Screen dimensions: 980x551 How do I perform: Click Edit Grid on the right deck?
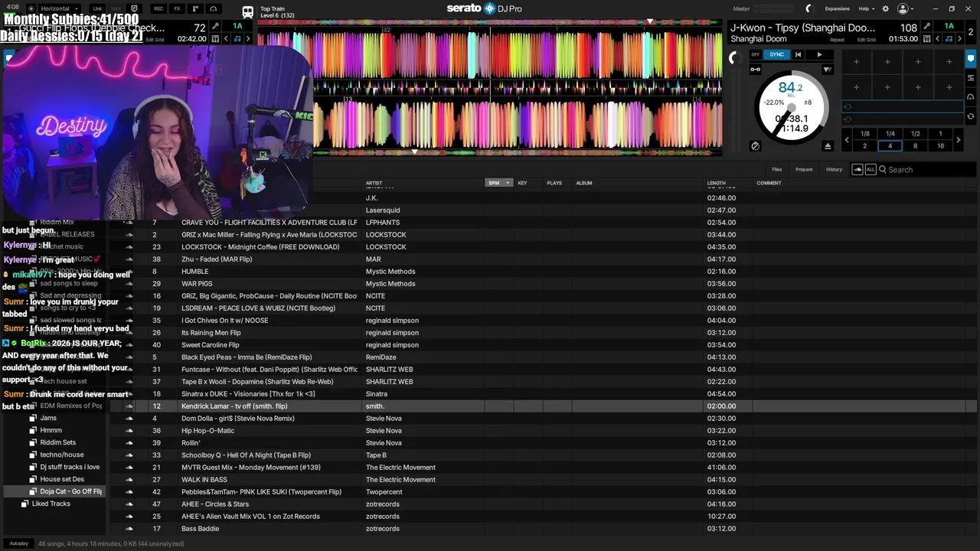pos(866,40)
